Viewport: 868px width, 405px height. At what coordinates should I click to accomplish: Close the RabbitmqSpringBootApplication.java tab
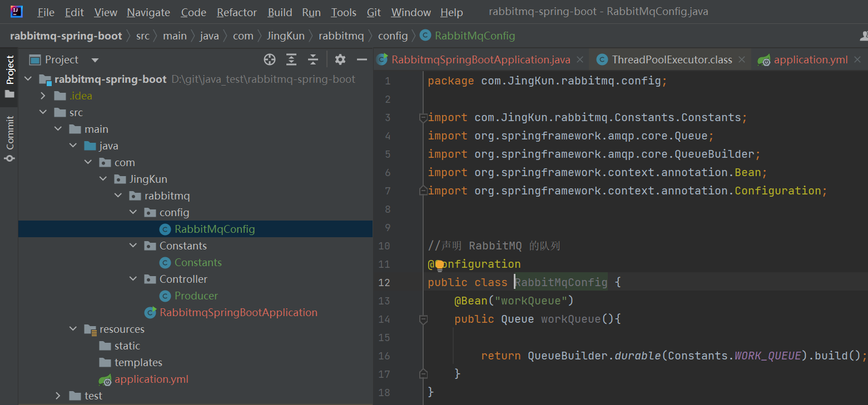[x=580, y=59]
